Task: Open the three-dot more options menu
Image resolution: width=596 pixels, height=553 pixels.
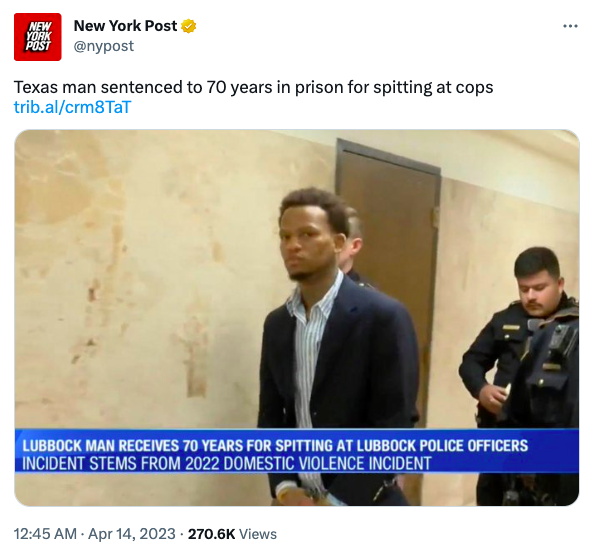Action: [570, 26]
